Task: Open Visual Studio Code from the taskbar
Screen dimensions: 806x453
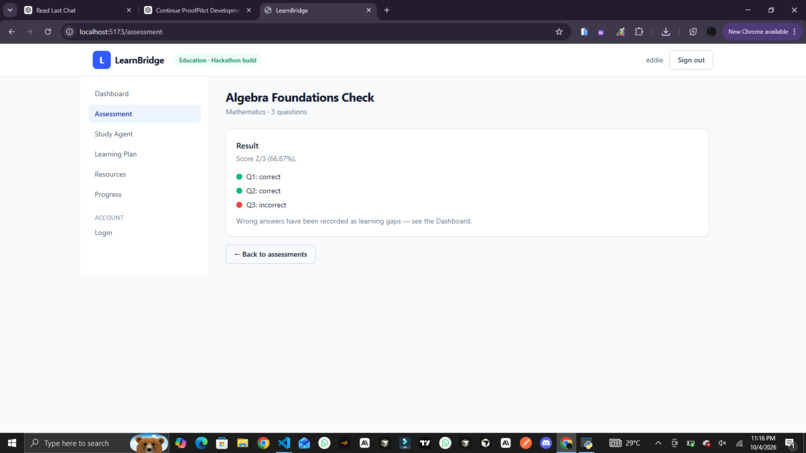Action: coord(284,443)
